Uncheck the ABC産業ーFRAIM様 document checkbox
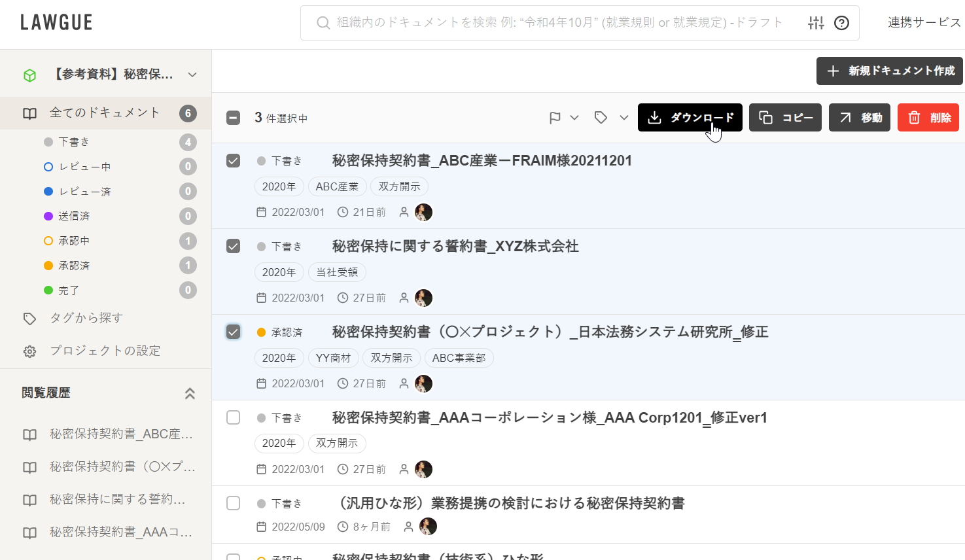This screenshot has height=560, width=965. coord(233,160)
